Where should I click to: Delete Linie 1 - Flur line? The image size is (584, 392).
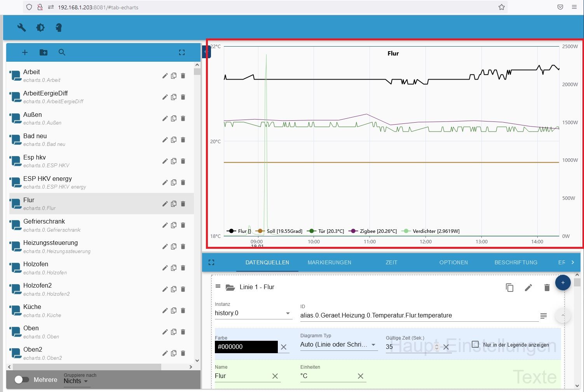coord(547,288)
